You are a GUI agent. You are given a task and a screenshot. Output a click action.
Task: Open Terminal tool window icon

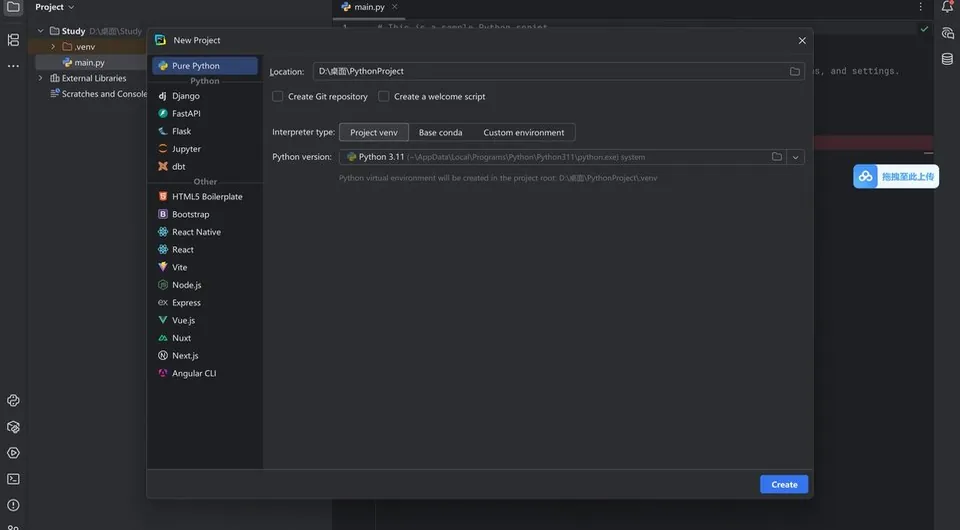(13, 479)
